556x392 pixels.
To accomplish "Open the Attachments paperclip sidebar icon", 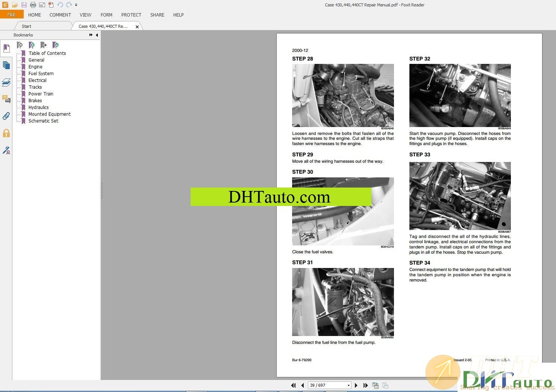I will [6, 116].
